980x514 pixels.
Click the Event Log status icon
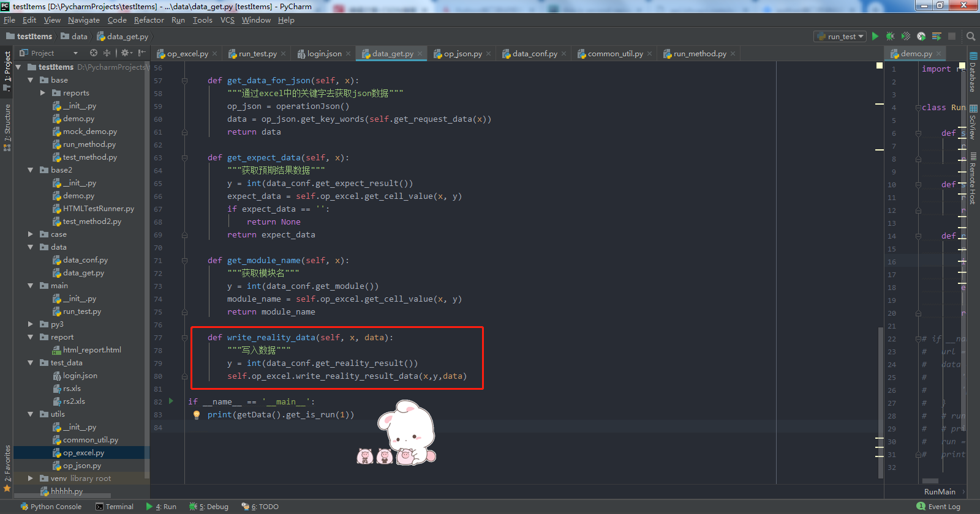coord(921,506)
